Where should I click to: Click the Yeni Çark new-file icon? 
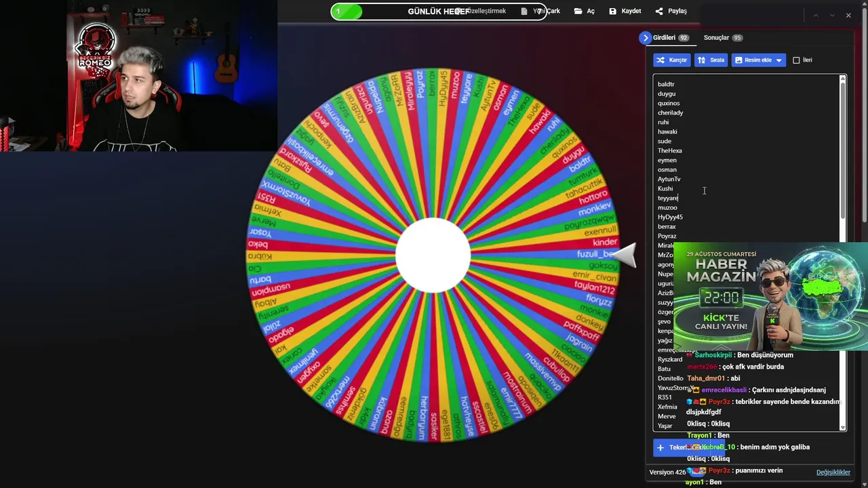pos(525,11)
